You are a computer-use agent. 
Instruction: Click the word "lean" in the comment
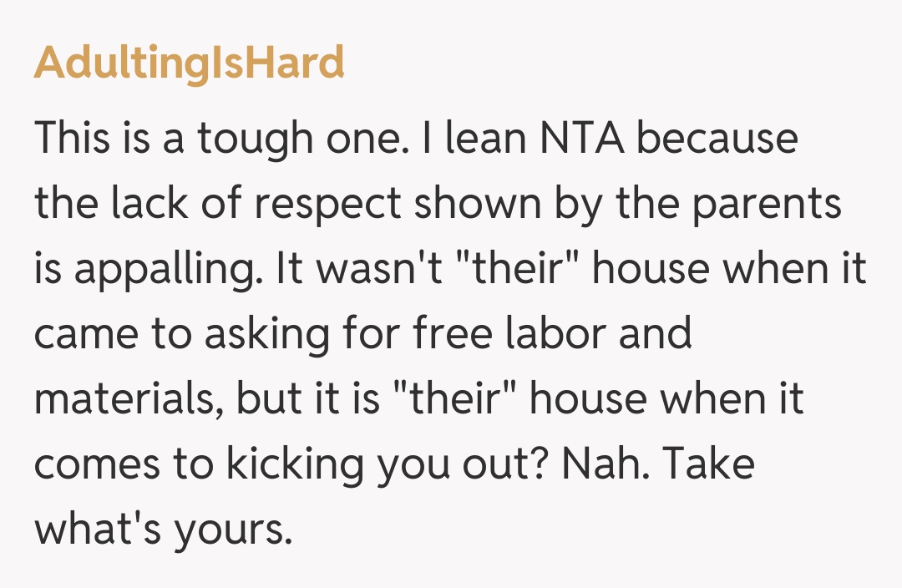(x=485, y=139)
